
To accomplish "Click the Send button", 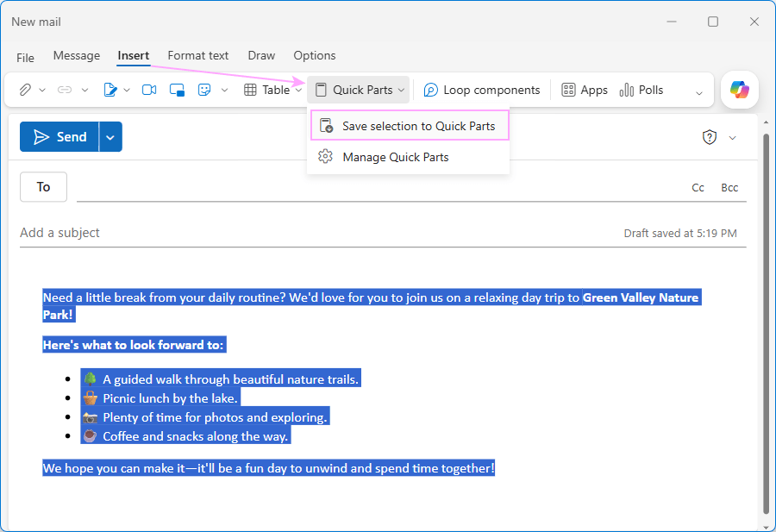I will [59, 136].
